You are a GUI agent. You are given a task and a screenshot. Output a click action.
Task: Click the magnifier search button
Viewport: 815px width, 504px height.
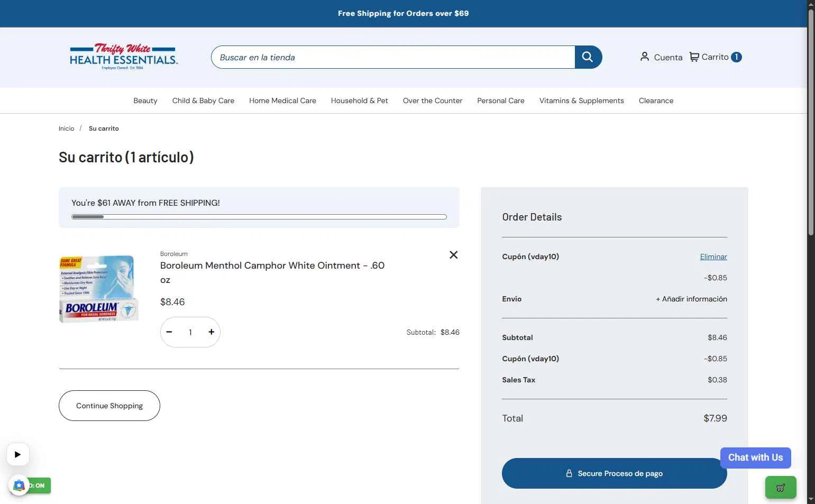pyautogui.click(x=588, y=57)
